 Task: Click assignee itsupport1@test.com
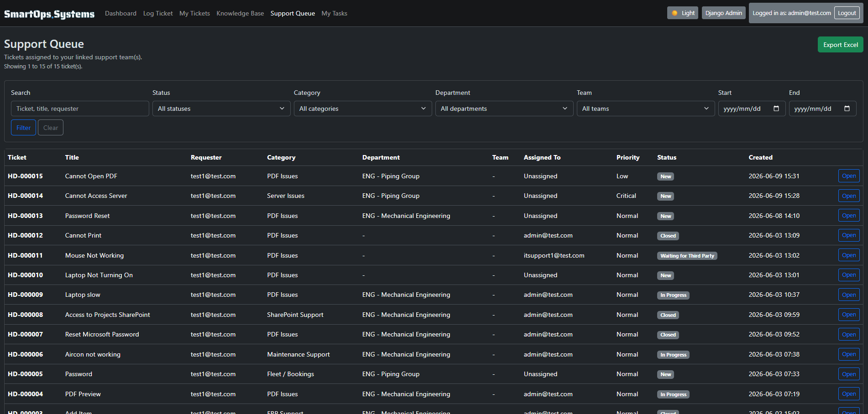554,255
